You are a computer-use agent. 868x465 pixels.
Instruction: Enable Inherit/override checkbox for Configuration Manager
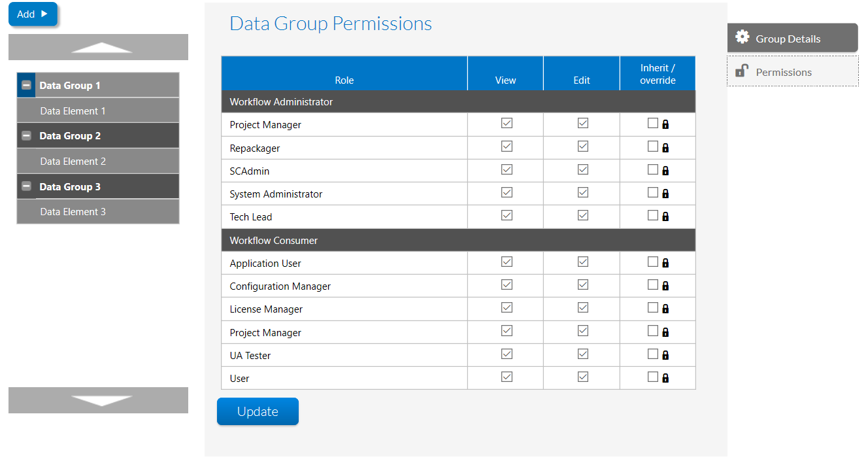tap(652, 284)
